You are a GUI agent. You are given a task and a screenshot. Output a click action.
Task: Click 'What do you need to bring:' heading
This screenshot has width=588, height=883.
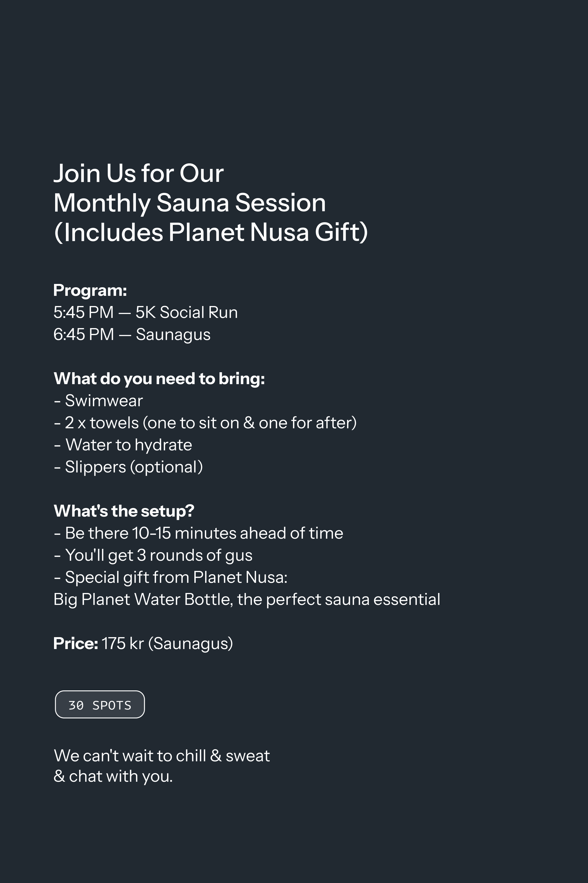pos(159,379)
